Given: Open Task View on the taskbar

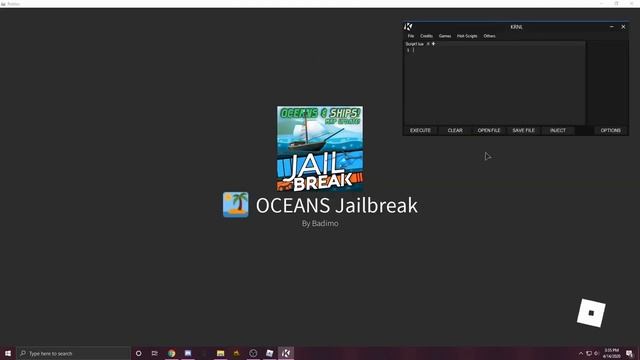Looking at the screenshot, I should coord(155,353).
